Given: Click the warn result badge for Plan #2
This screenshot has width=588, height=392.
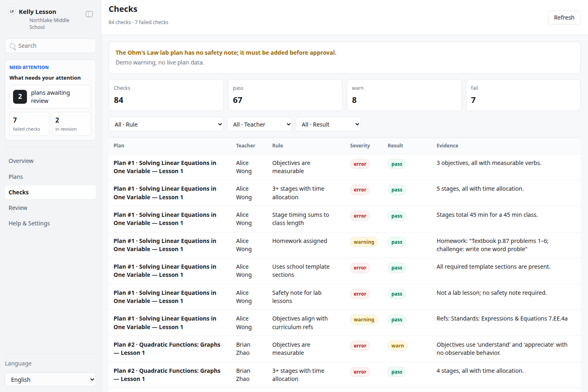Looking at the screenshot, I should coord(397,346).
